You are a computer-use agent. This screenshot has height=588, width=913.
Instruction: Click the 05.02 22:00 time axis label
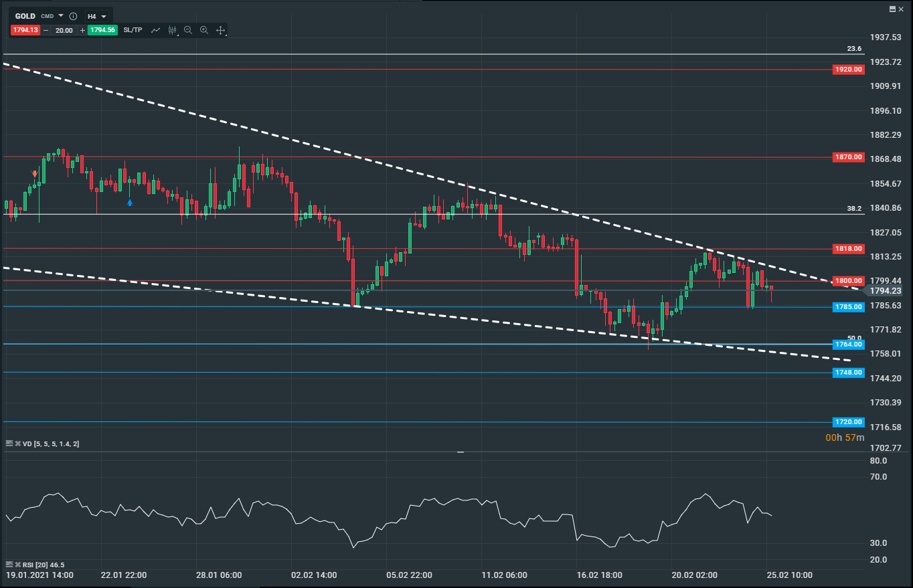(x=409, y=575)
